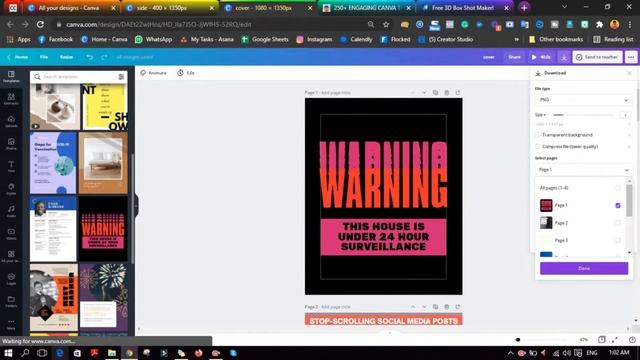Open Task View on the taskbar

pos(42,353)
